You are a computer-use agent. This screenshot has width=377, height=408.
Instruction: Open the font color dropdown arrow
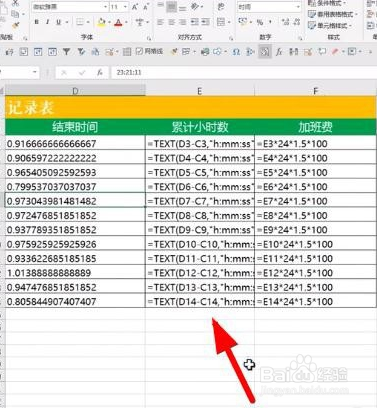tap(127, 22)
